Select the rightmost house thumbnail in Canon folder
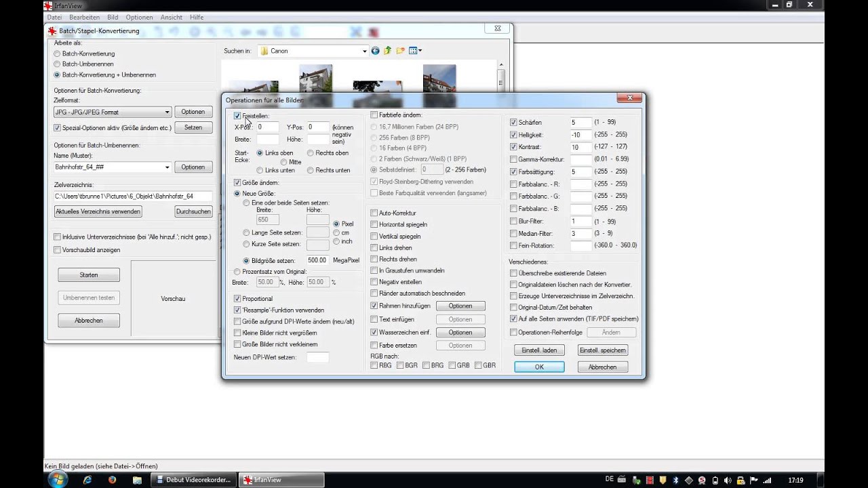 (439, 79)
